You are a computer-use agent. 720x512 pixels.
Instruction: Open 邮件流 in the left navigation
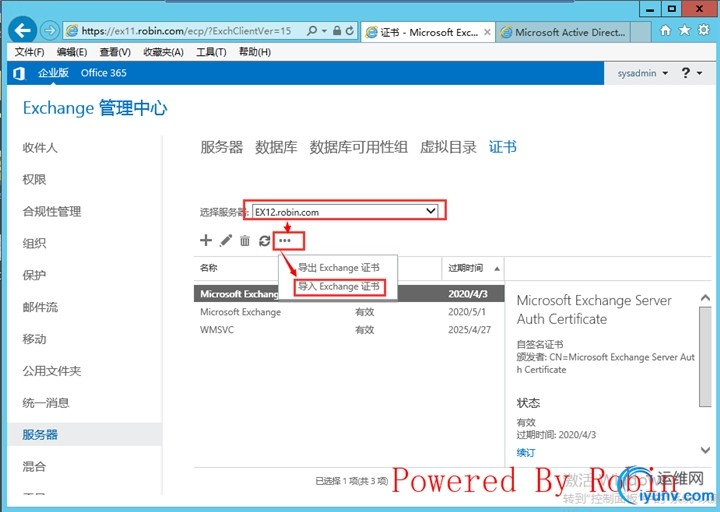click(x=40, y=307)
